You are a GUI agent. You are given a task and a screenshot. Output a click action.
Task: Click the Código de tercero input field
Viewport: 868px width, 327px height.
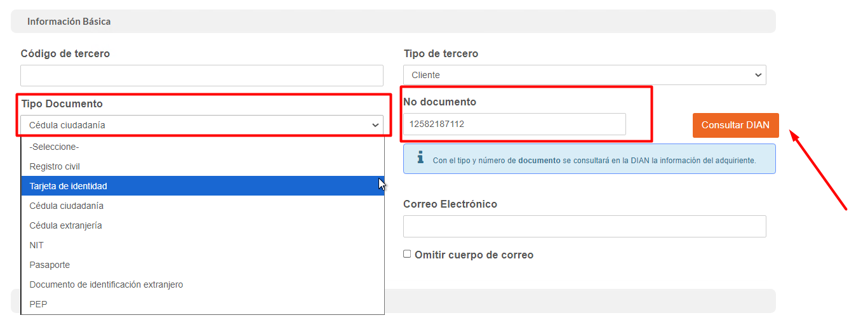pyautogui.click(x=201, y=76)
